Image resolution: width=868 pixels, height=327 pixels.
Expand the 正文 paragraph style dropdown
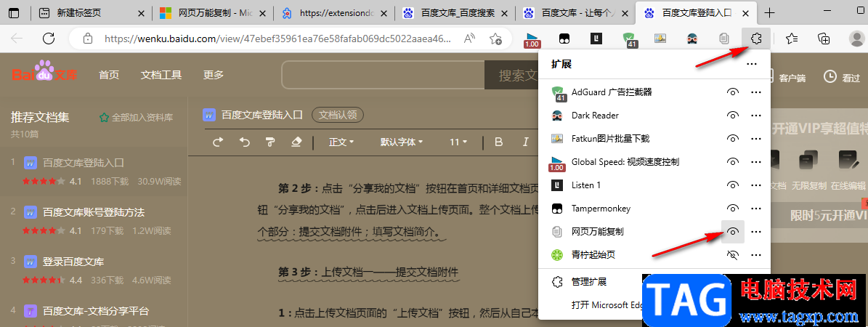point(341,142)
